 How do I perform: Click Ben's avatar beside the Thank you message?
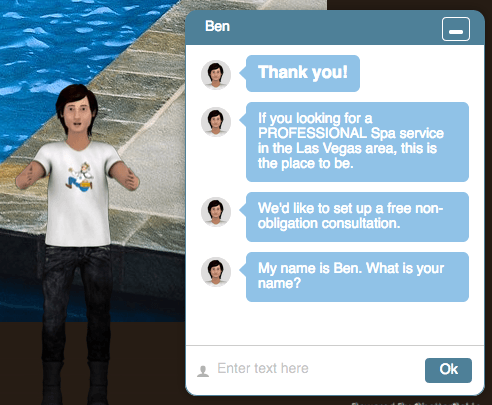point(216,75)
